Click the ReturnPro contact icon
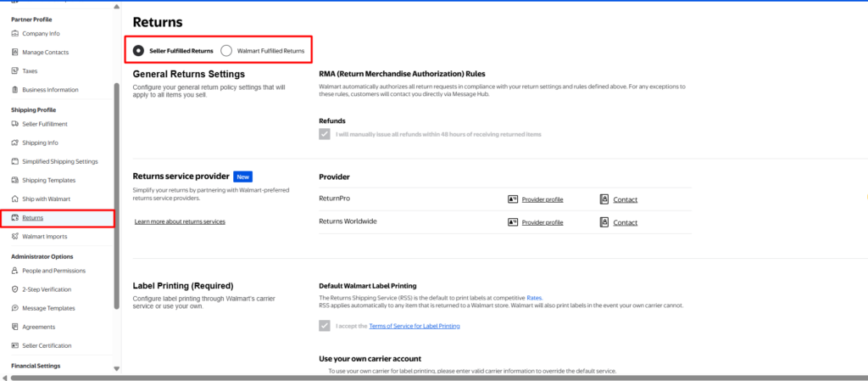This screenshot has width=868, height=381. click(604, 199)
